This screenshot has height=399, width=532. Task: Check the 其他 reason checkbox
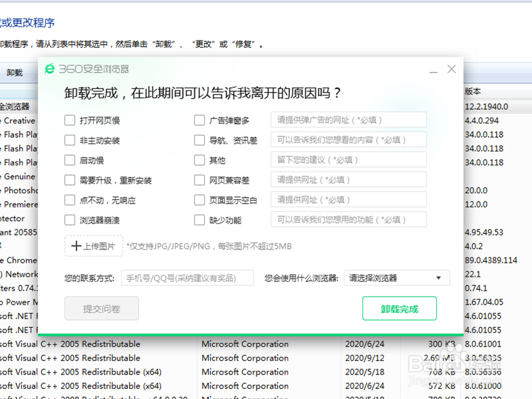(199, 160)
